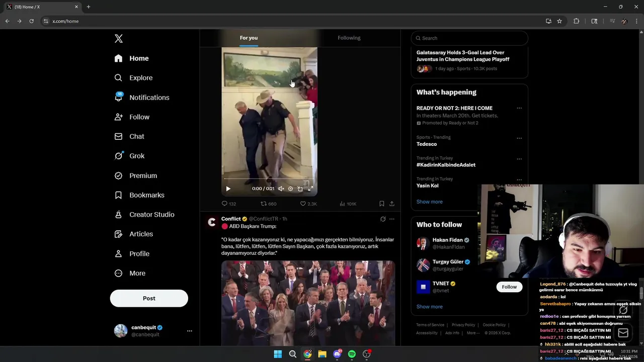644x362 pixels.
Task: Open Turgay Güler's suggested profile
Action: tap(448, 262)
